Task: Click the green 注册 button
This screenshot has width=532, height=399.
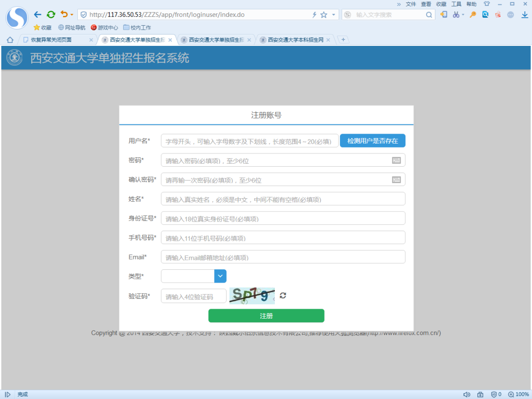Action: click(266, 316)
